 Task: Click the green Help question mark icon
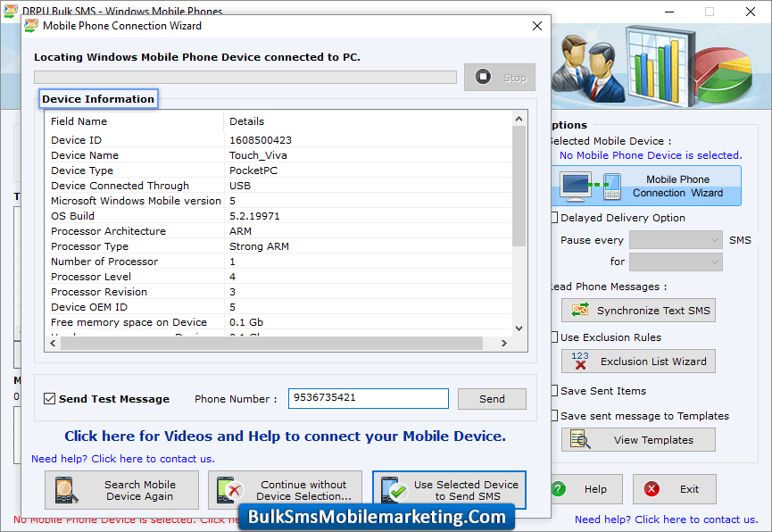click(x=558, y=489)
